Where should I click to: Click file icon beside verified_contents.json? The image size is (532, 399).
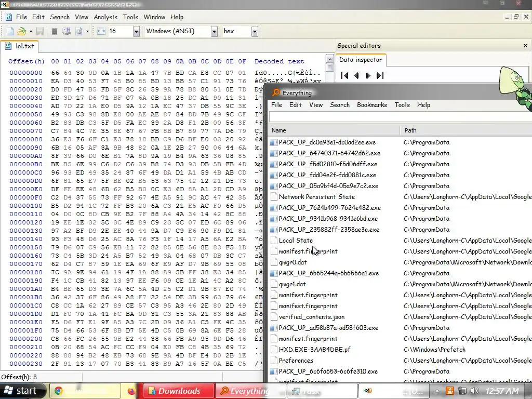pyautogui.click(x=273, y=317)
